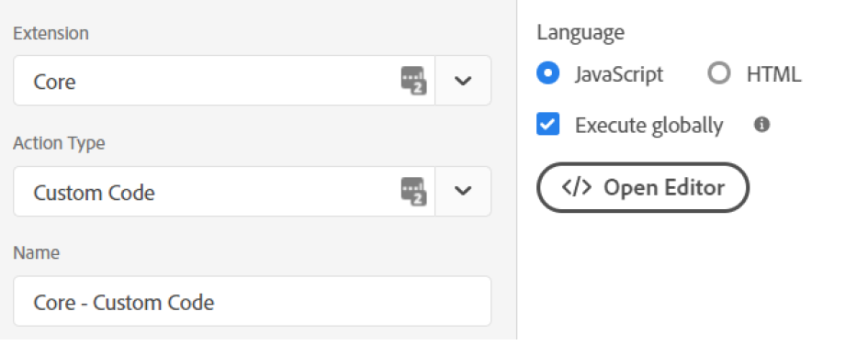Click the Extension field label
Viewport: 868px width, 345px height.
click(51, 33)
